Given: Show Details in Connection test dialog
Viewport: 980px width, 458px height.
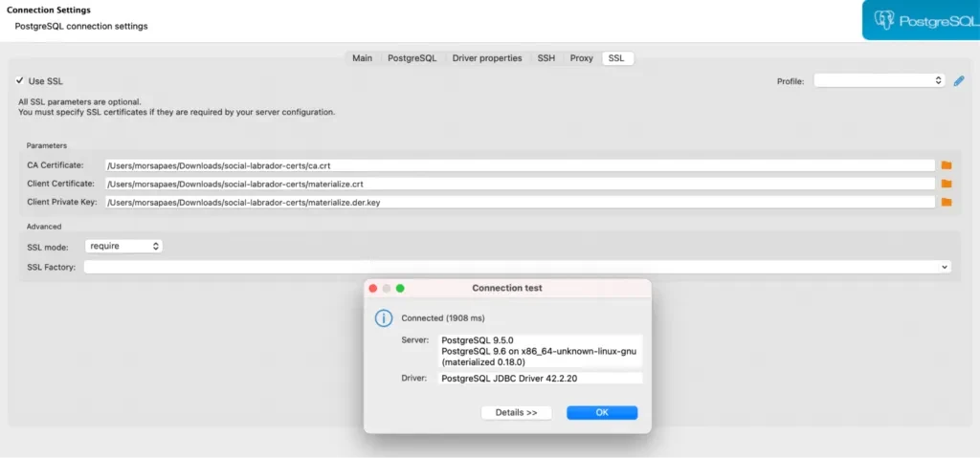Looking at the screenshot, I should [x=516, y=412].
